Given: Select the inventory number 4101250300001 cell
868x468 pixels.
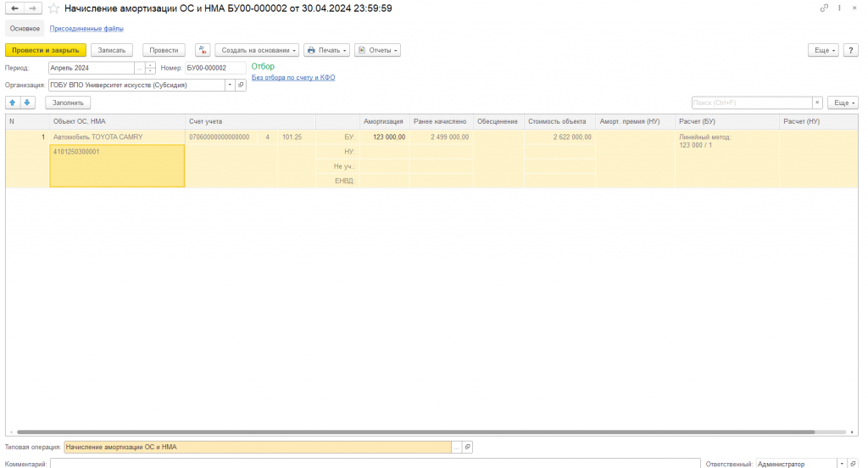Looking at the screenshot, I should (x=117, y=165).
